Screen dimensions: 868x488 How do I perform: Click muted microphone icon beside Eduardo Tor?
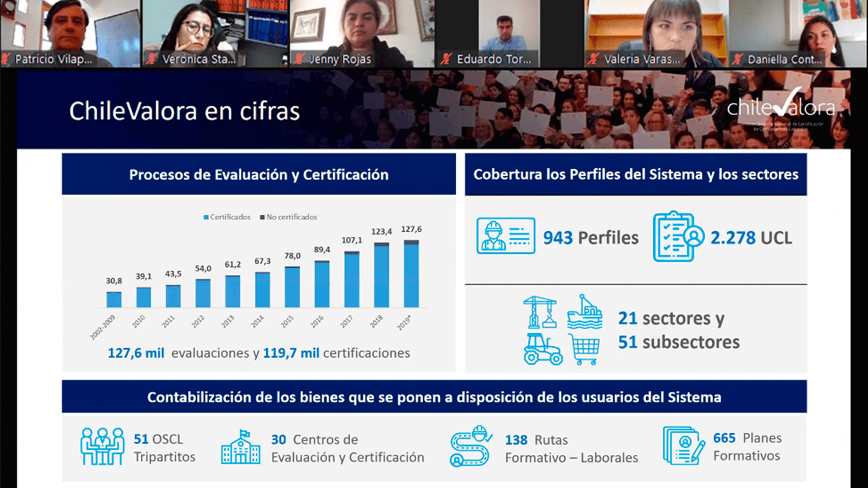[447, 59]
